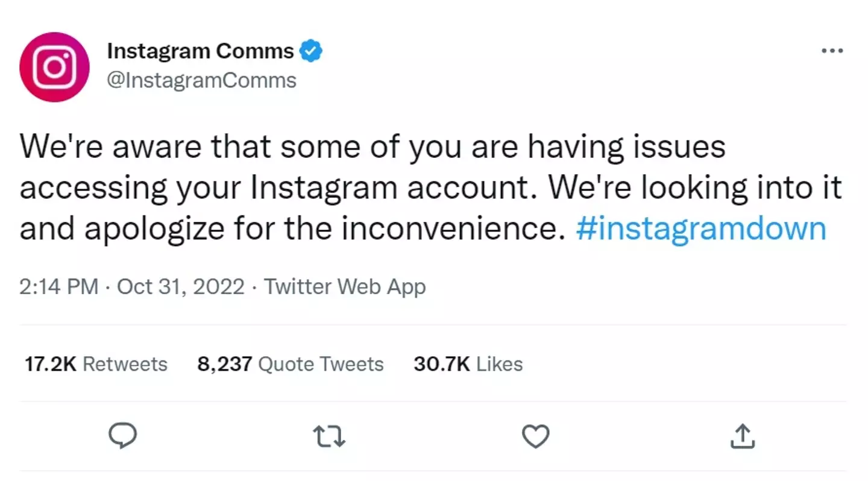View the 8,237 Quote Tweets
This screenshot has height=481, width=868.
(x=290, y=364)
